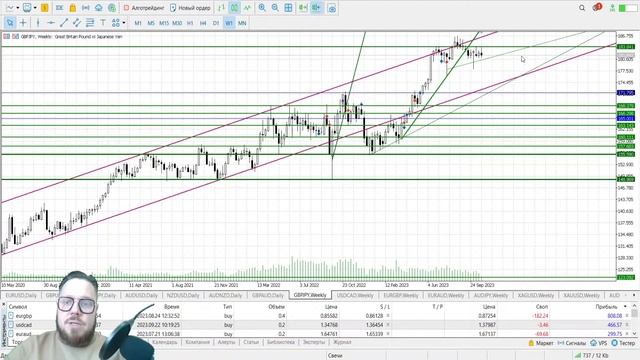
Task: Click the green globe icon in toolbar
Action: coord(112,8)
